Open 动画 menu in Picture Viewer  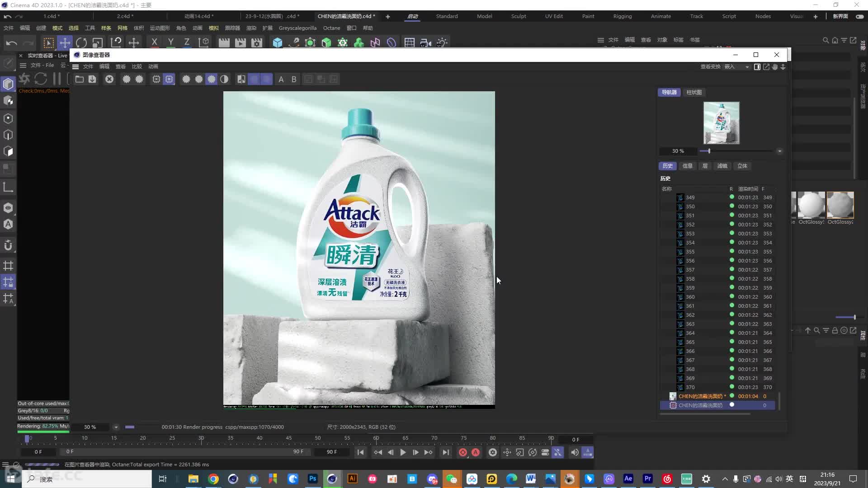(x=153, y=66)
